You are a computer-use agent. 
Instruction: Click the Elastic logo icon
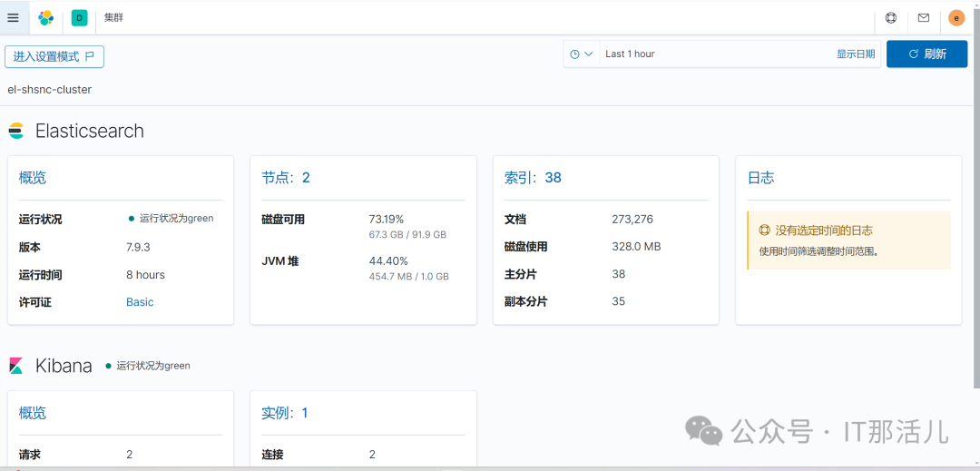[45, 18]
